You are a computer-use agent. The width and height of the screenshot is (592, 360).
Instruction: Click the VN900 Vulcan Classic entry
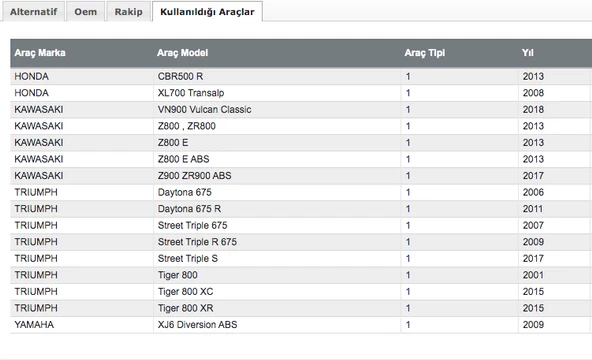(204, 110)
